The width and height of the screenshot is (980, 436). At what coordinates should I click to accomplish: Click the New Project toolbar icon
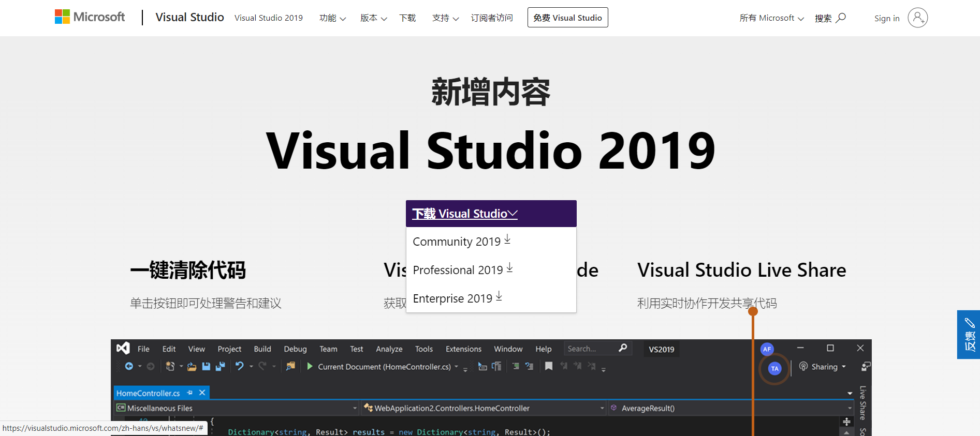click(170, 366)
